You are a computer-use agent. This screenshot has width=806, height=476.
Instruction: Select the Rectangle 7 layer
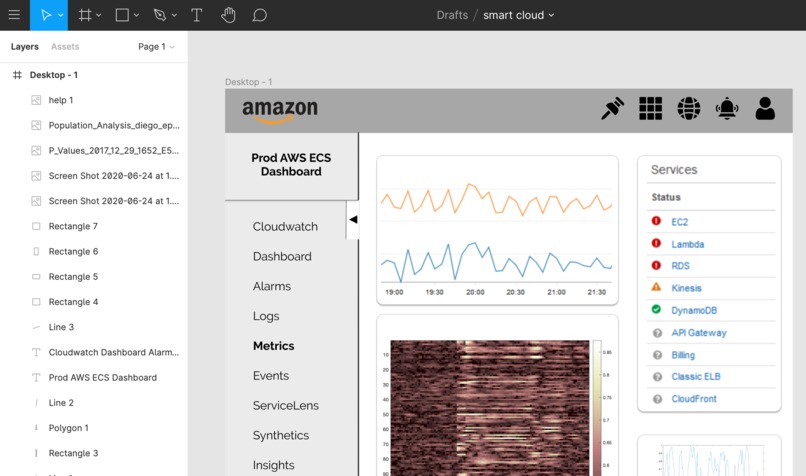click(94, 226)
